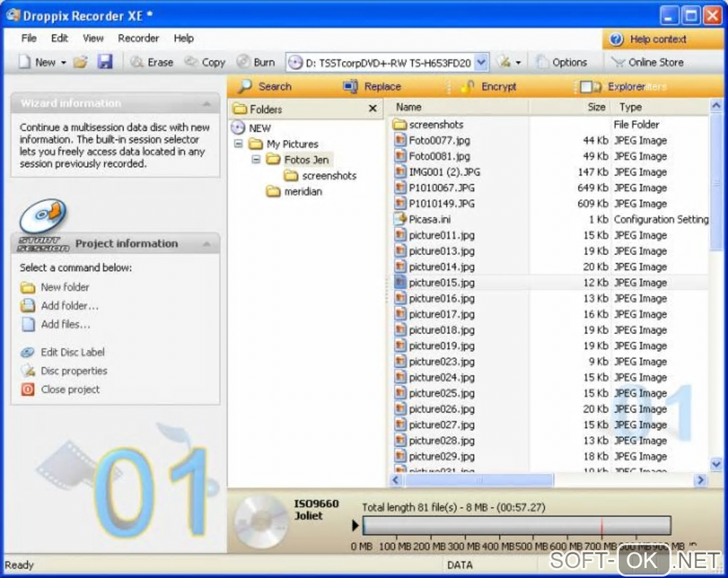Screen dimensions: 728x578
Task: Select file Foto0081.jpg
Action: click(433, 156)
